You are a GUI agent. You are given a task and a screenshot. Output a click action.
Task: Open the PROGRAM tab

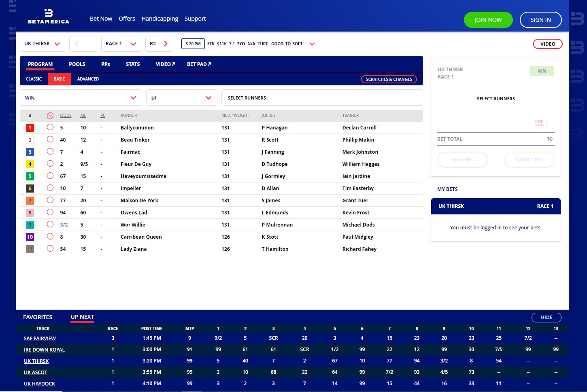coord(40,64)
